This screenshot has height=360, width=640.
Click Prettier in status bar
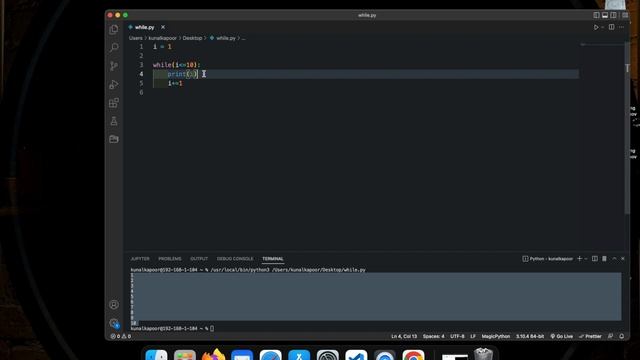pos(590,336)
